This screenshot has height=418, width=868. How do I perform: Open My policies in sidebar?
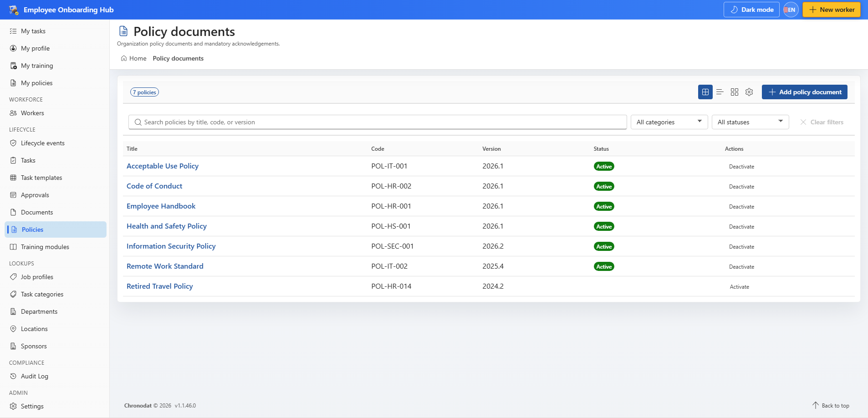click(56, 83)
